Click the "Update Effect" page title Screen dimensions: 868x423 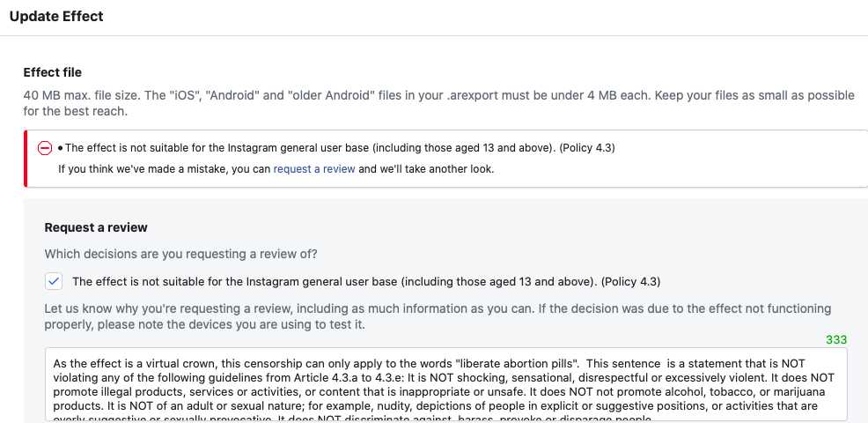[56, 17]
